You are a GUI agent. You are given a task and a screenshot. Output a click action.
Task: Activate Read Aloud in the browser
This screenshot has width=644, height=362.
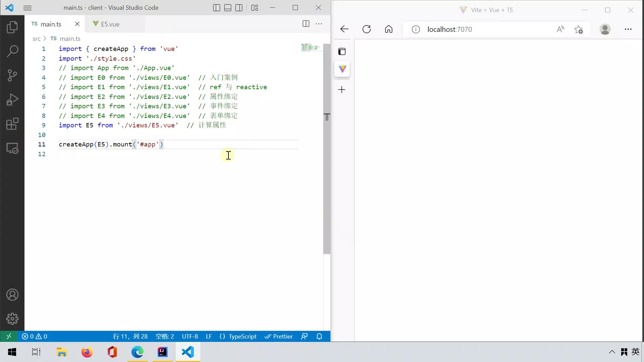(560, 29)
